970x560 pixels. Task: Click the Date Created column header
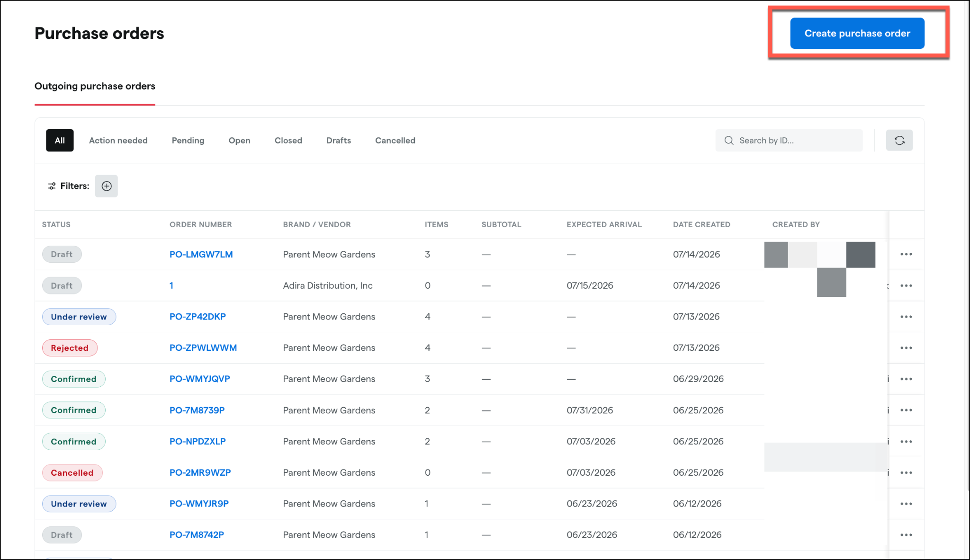701,224
